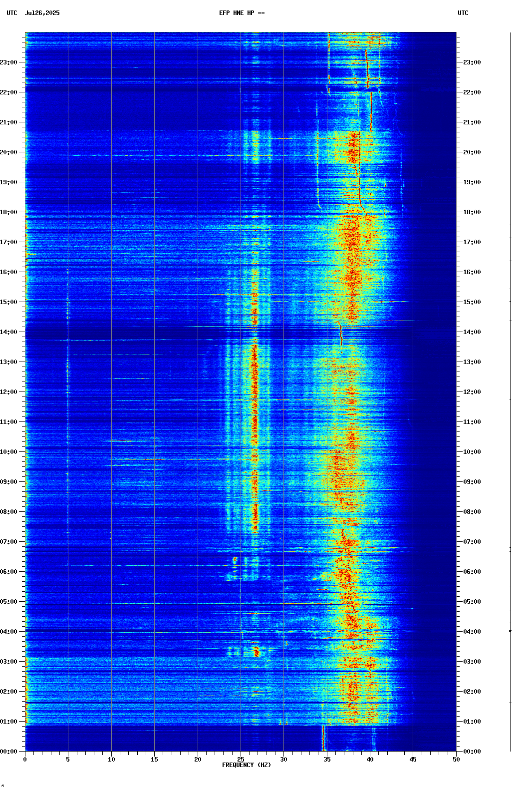Click the date label Jul26,2025
This screenshot has width=532, height=791.
(42, 13)
